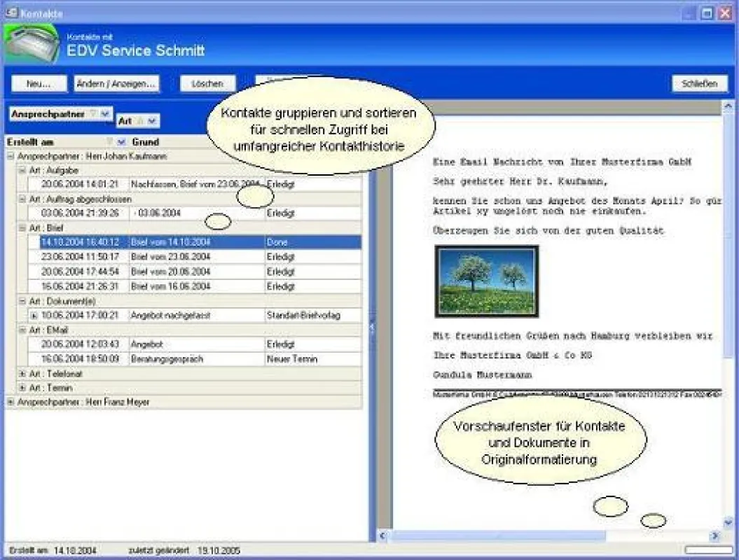739x560 pixels.
Task: Click the tree landscape image in the email preview
Action: (x=486, y=281)
